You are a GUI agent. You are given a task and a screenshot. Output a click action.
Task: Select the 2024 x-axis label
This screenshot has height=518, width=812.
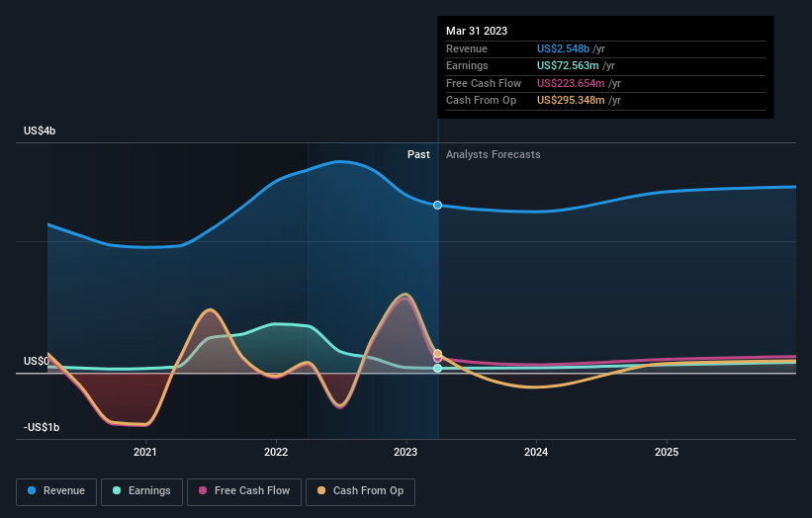[536, 453]
